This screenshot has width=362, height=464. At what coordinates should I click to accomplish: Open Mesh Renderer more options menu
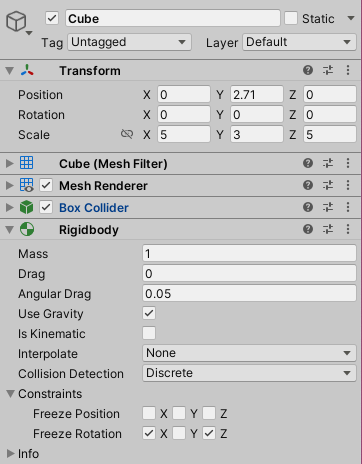point(348,185)
